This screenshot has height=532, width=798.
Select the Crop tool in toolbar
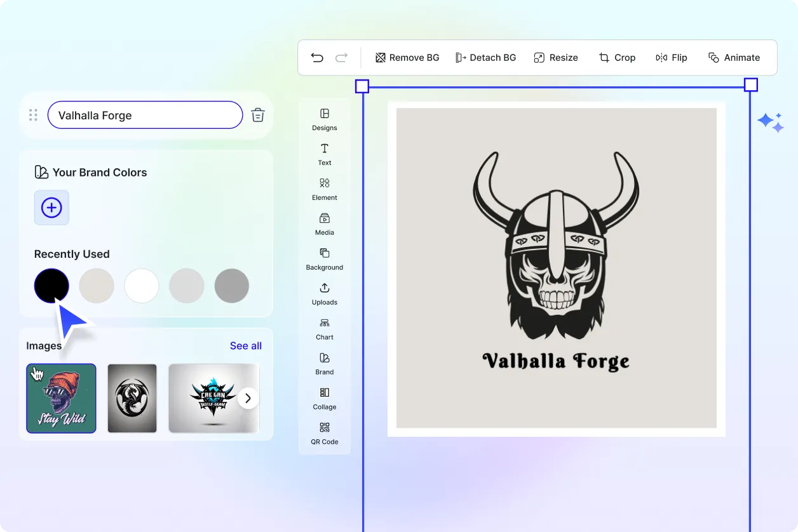coord(617,58)
